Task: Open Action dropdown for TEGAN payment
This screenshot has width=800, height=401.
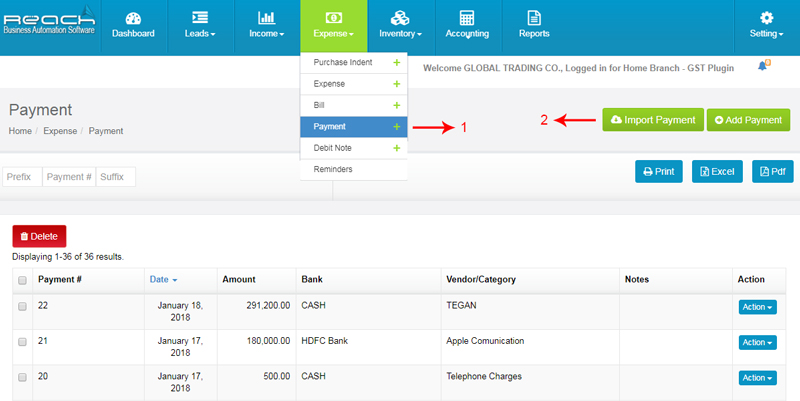Action: pyautogui.click(x=758, y=307)
